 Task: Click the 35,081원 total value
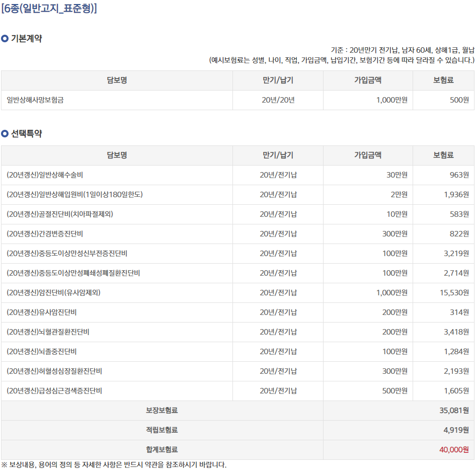coord(454,411)
